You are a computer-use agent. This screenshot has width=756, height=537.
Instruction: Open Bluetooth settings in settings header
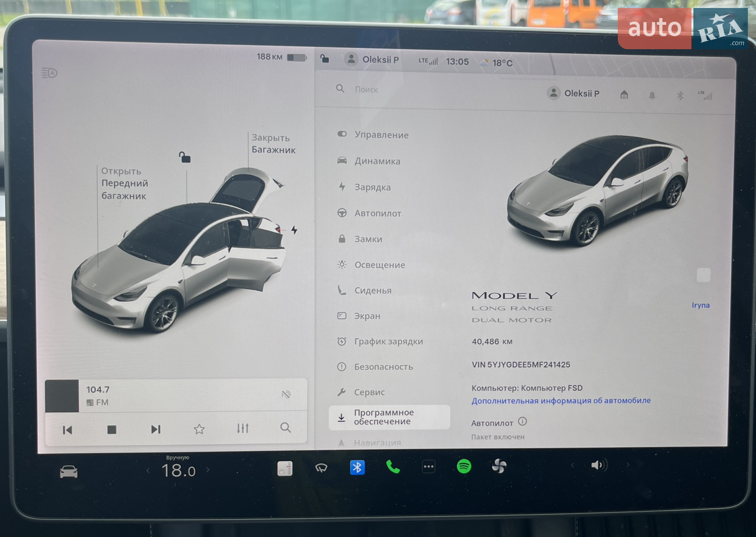click(x=680, y=96)
